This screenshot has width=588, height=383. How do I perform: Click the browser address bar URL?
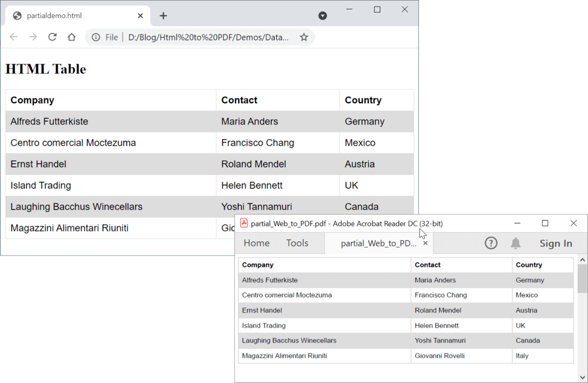[x=208, y=37]
